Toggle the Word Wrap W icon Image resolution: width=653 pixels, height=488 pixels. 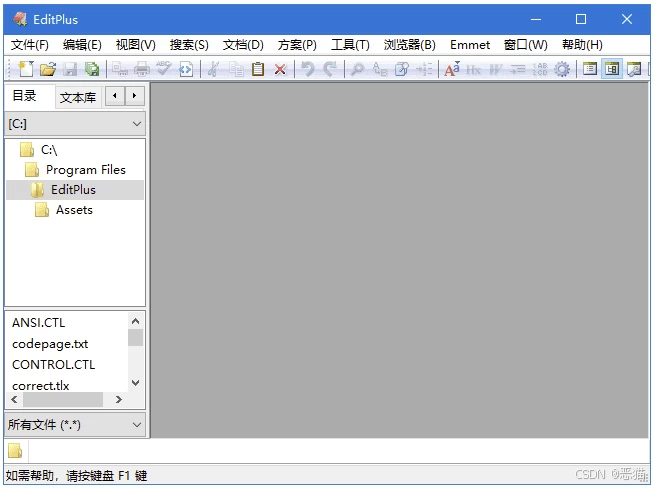496,69
